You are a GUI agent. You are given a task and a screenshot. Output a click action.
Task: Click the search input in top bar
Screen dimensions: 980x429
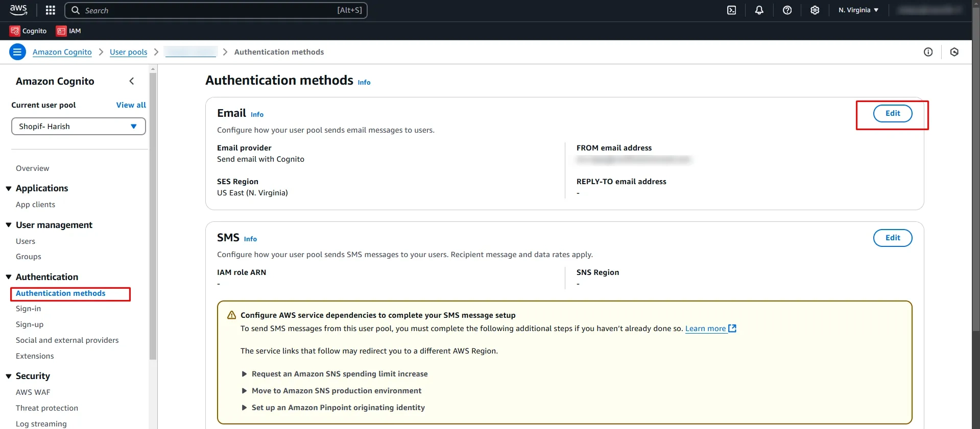tap(216, 10)
